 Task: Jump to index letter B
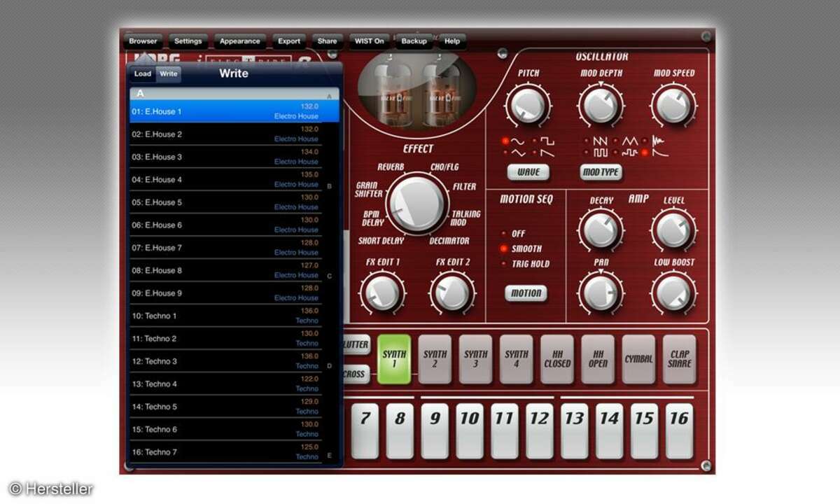tap(330, 187)
